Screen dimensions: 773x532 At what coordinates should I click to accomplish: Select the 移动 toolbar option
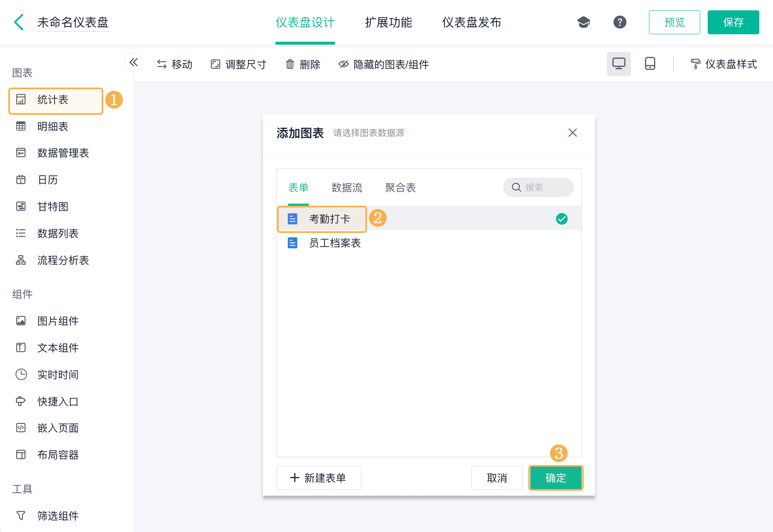point(174,64)
